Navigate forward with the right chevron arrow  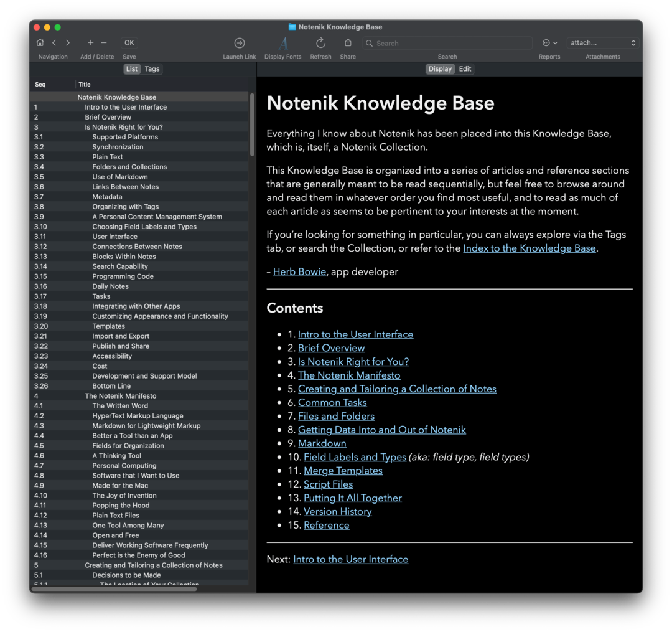(x=67, y=42)
